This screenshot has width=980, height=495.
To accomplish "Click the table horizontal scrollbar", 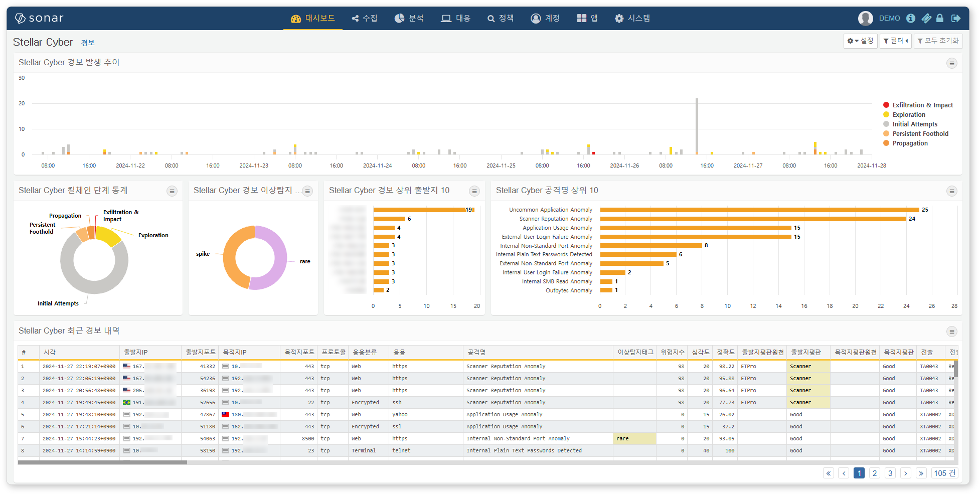I will tap(102, 462).
